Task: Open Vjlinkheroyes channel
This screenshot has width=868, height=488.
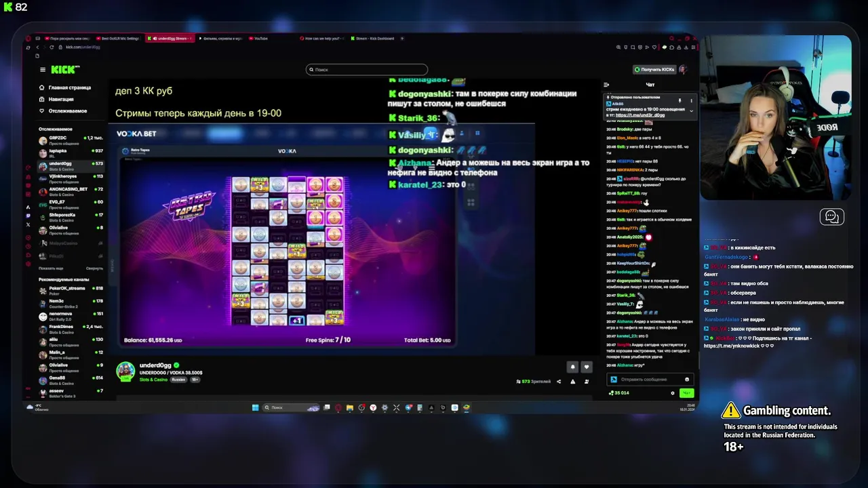Action: pyautogui.click(x=71, y=179)
